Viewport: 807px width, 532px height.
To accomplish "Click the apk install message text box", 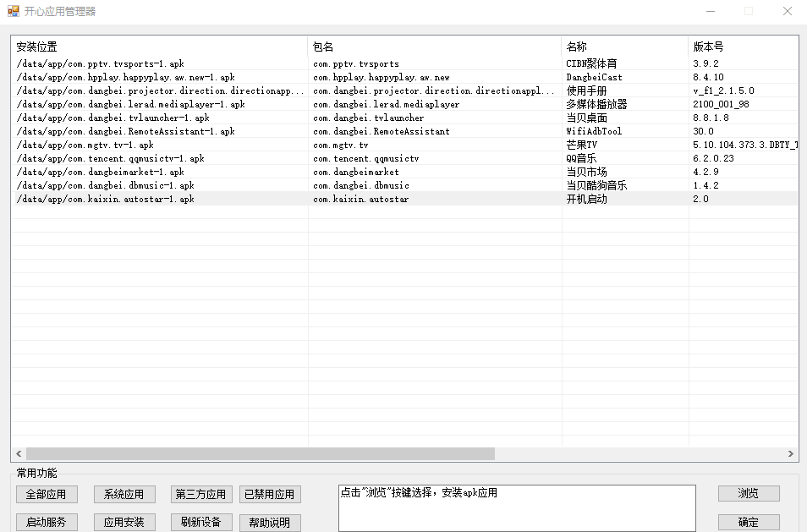I will click(x=517, y=507).
